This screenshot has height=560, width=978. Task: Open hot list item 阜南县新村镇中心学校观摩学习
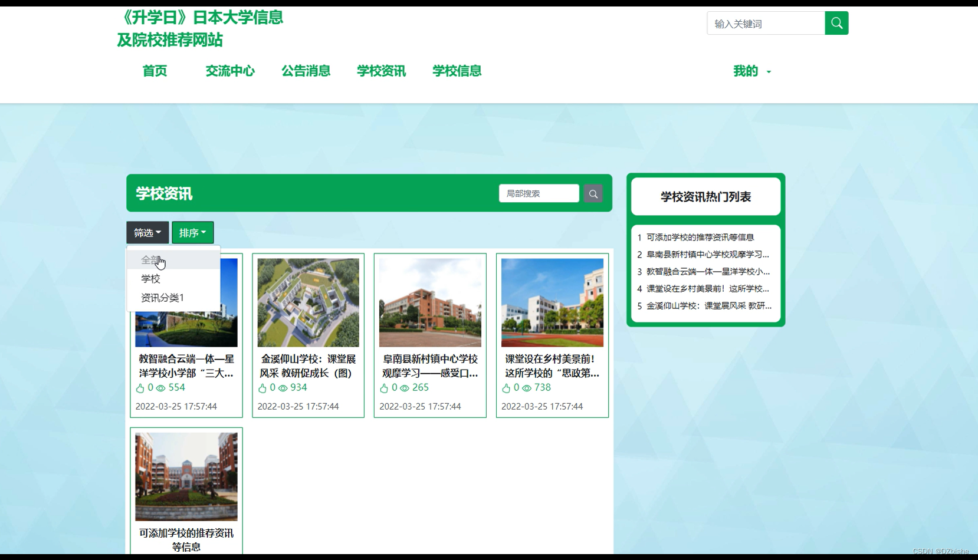pyautogui.click(x=708, y=254)
